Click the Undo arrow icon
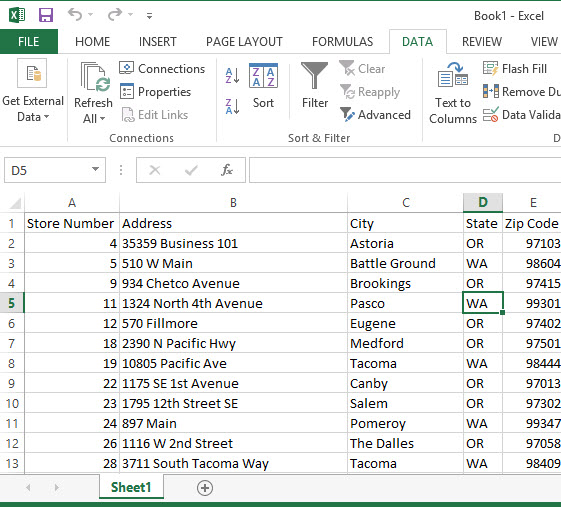Viewport: 561px width, 507px height. [x=75, y=15]
